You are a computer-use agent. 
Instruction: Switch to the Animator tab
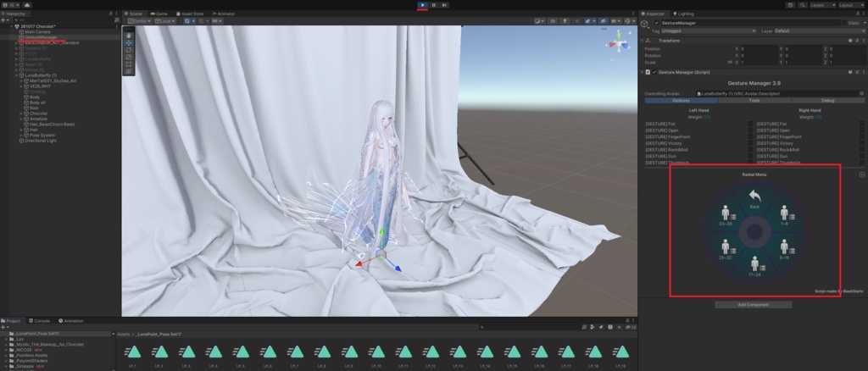223,14
